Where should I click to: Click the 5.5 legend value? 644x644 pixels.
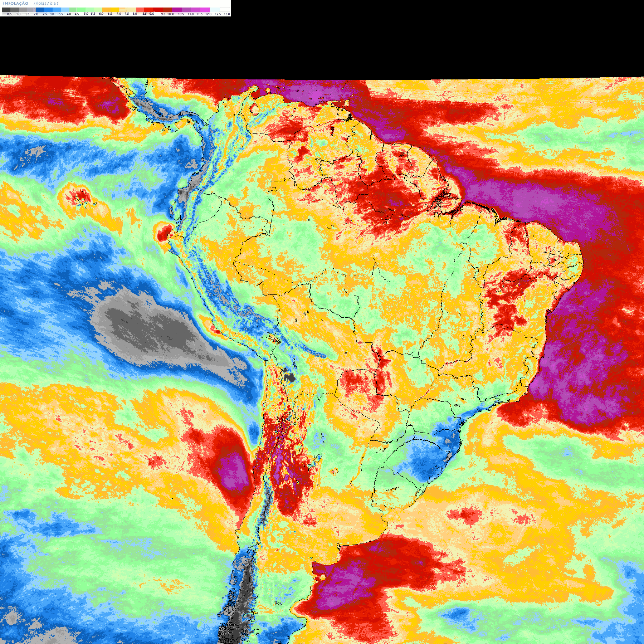coord(93,14)
